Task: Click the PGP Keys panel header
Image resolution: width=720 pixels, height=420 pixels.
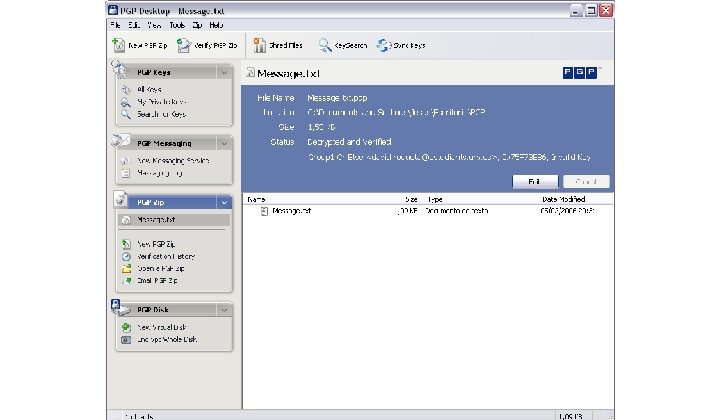Action: click(172, 73)
